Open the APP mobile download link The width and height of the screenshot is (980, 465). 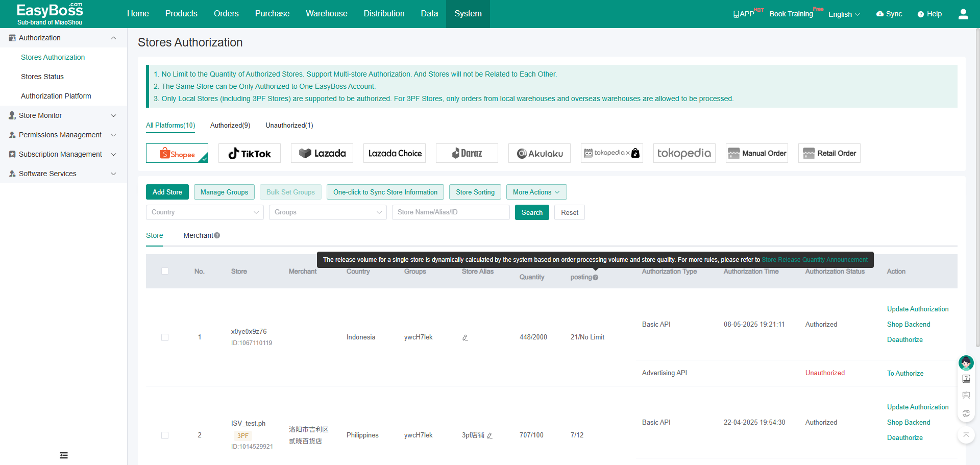(x=744, y=14)
